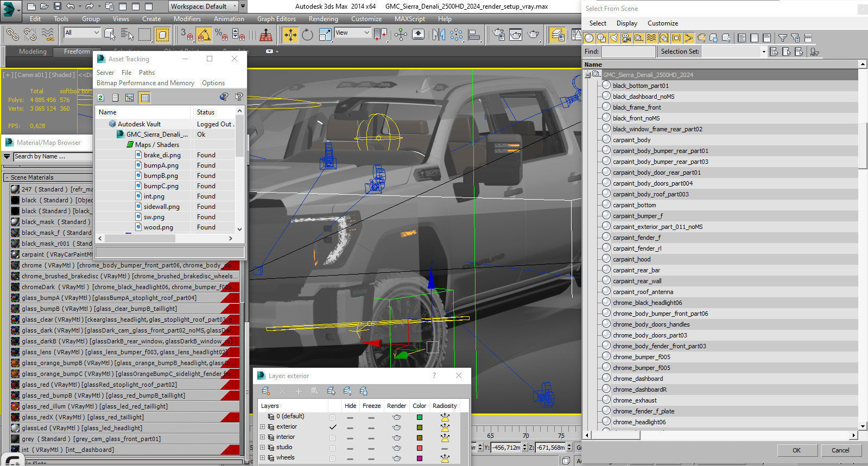The width and height of the screenshot is (868, 466).
Task: Open the Rendering menu
Action: pyautogui.click(x=324, y=18)
